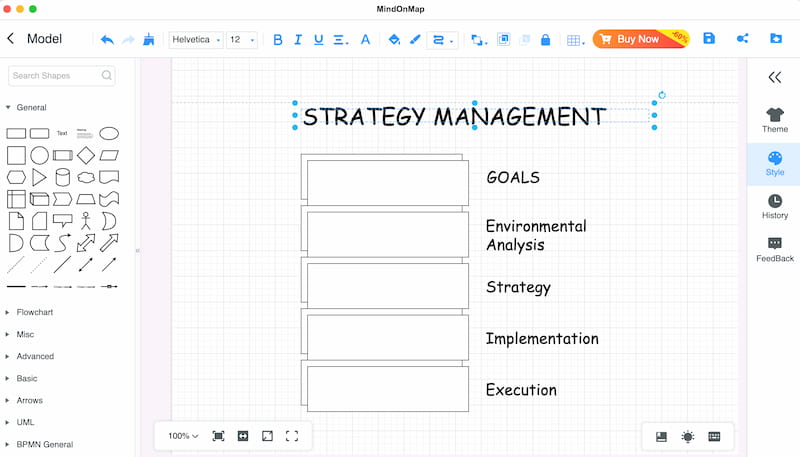Toggle bold formatting

pyautogui.click(x=278, y=40)
